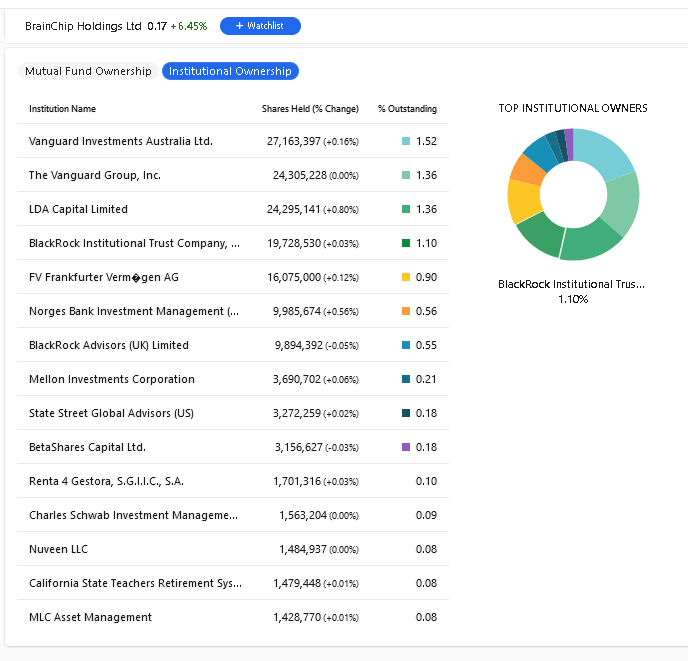
Task: Select California State Teachers Retirement System
Action: click(135, 583)
